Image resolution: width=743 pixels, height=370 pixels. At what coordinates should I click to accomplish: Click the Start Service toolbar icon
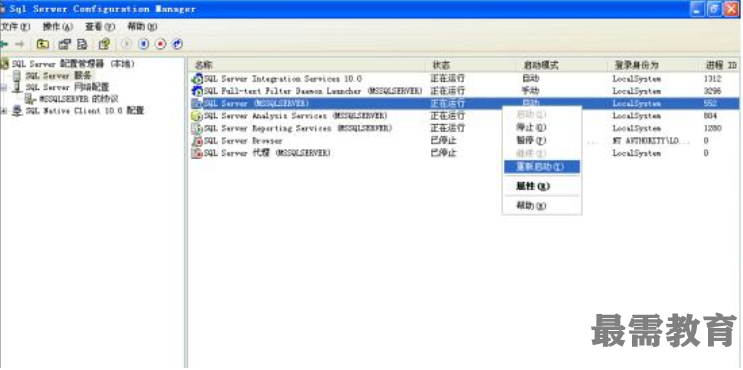coord(126,44)
